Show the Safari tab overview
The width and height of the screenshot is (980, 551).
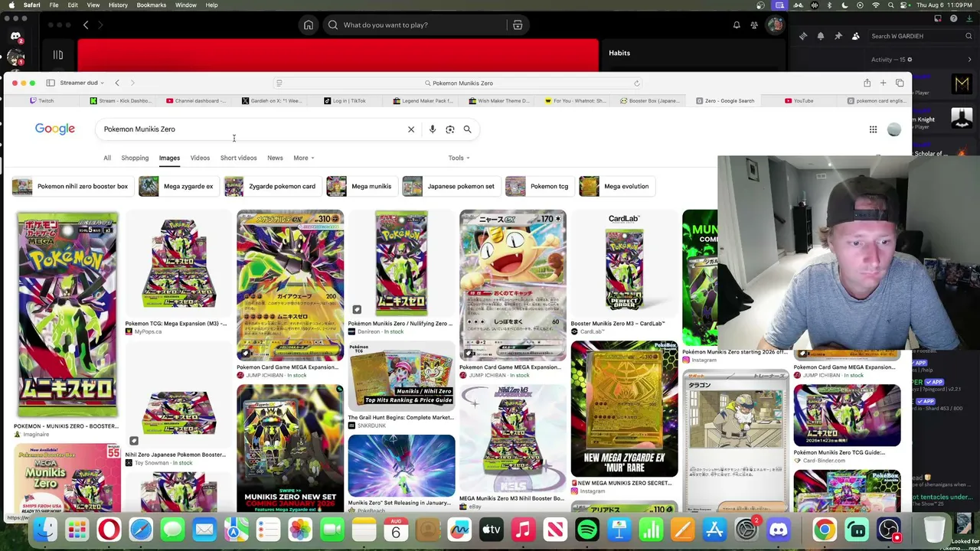(900, 83)
